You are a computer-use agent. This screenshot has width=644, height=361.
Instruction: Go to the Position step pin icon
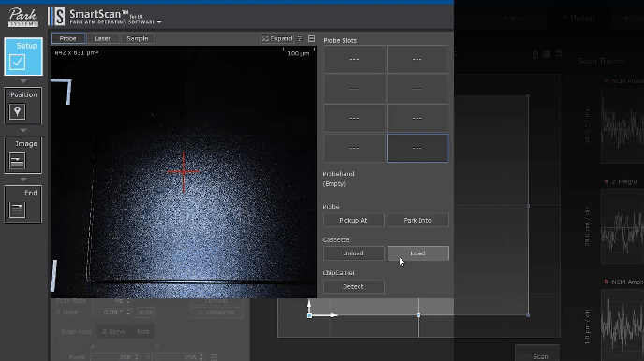click(17, 111)
